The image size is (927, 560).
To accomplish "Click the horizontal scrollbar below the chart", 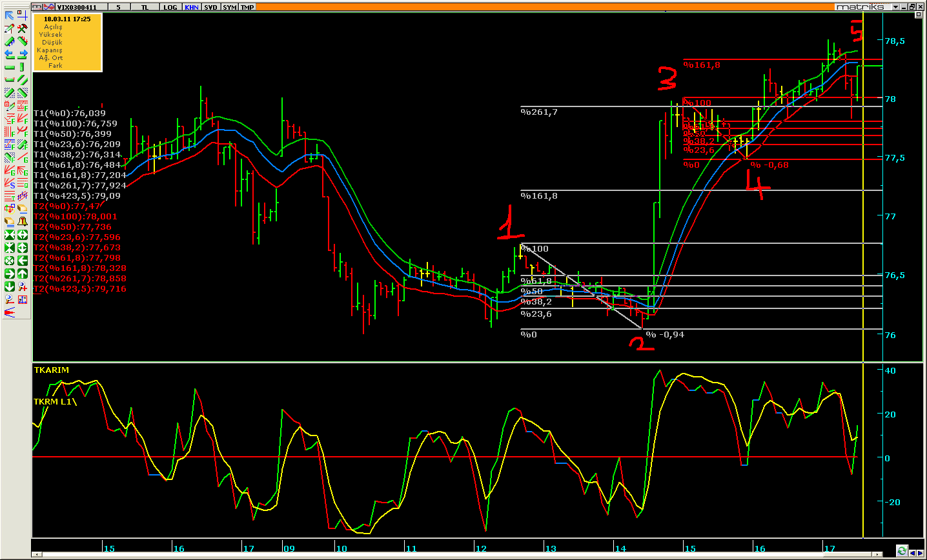I will tap(452, 555).
